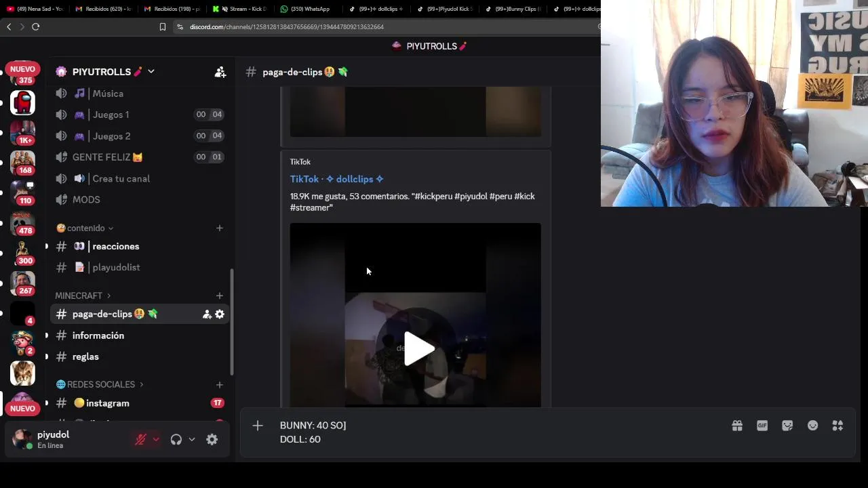Select the cat avatar server icon
This screenshot has height=488, width=868.
(x=22, y=373)
